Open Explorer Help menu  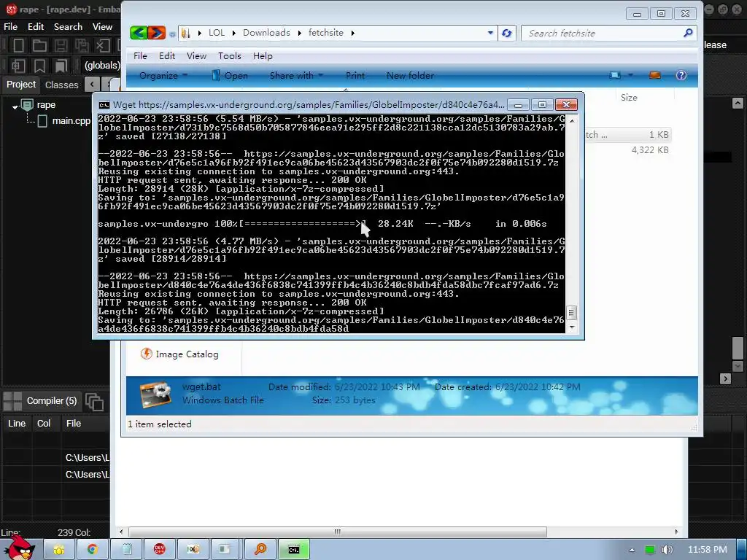[x=263, y=55]
